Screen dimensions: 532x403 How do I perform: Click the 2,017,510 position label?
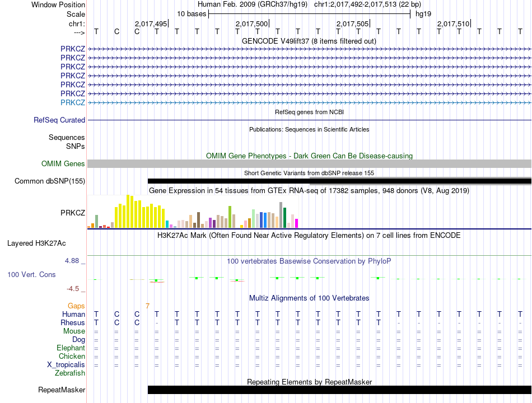453,24
